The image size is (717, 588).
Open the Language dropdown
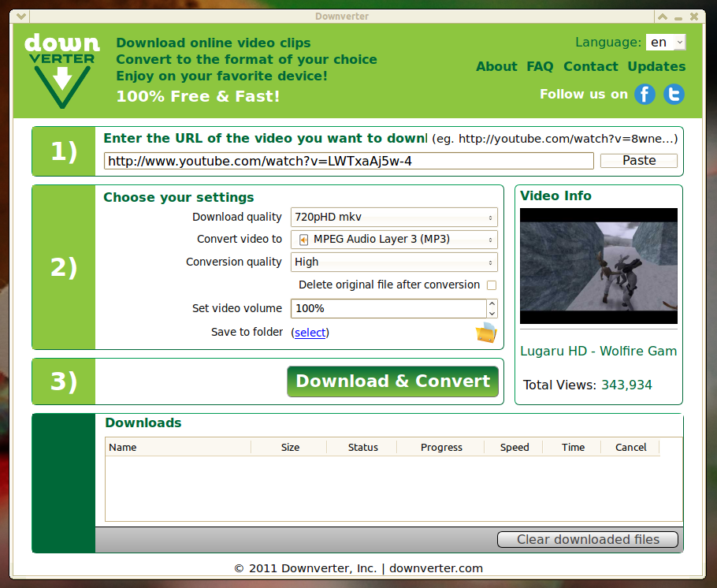666,42
